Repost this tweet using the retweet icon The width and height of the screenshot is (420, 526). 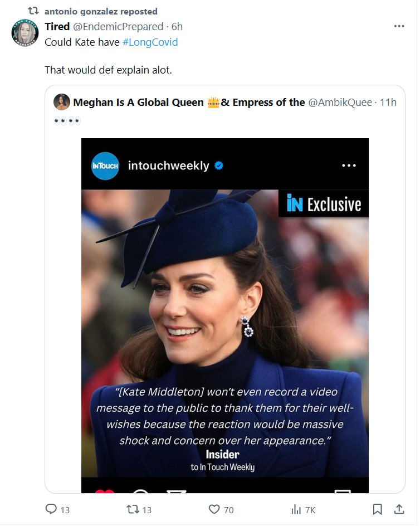click(133, 509)
